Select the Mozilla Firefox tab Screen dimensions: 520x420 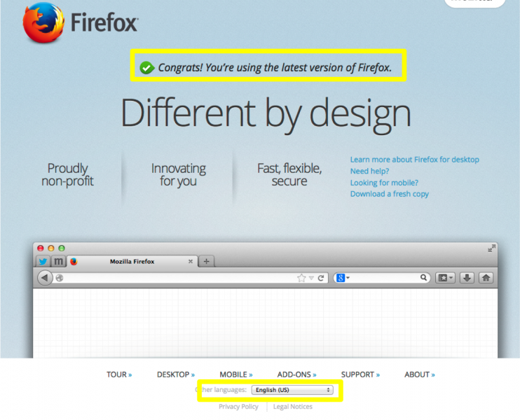coord(132,261)
